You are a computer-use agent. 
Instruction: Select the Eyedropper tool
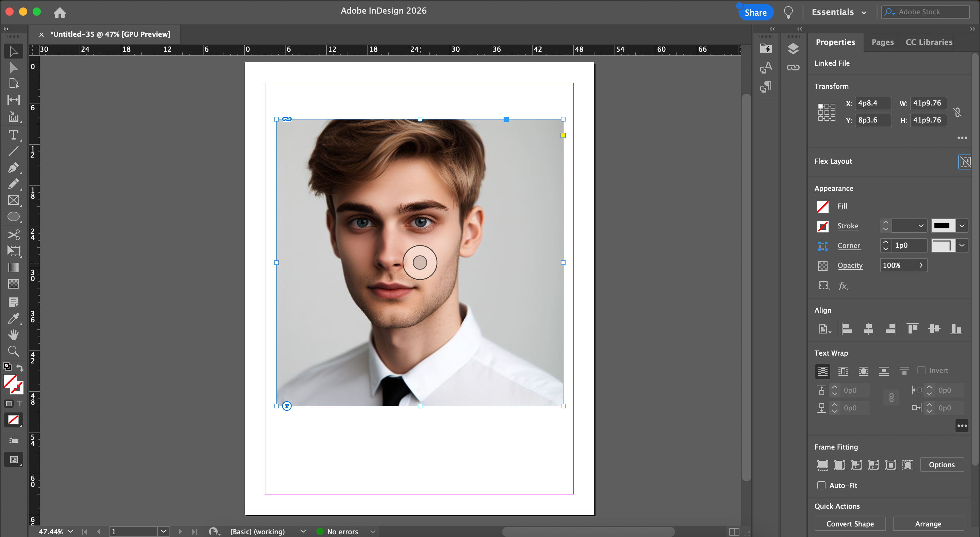coord(13,318)
